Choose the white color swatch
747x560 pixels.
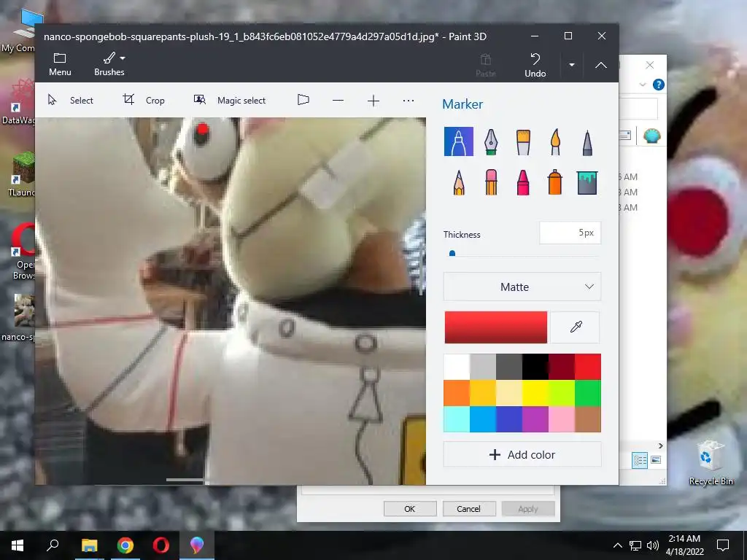pos(457,367)
